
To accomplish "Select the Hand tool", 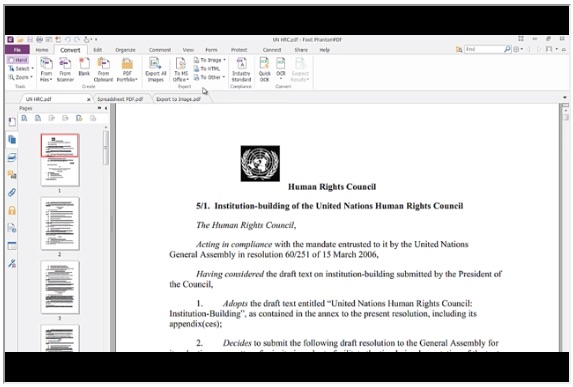I will click(x=18, y=60).
